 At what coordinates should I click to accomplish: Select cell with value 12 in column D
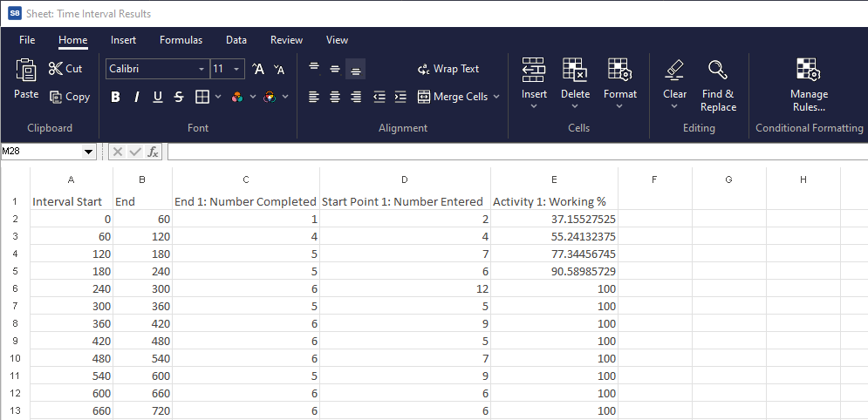pyautogui.click(x=405, y=288)
